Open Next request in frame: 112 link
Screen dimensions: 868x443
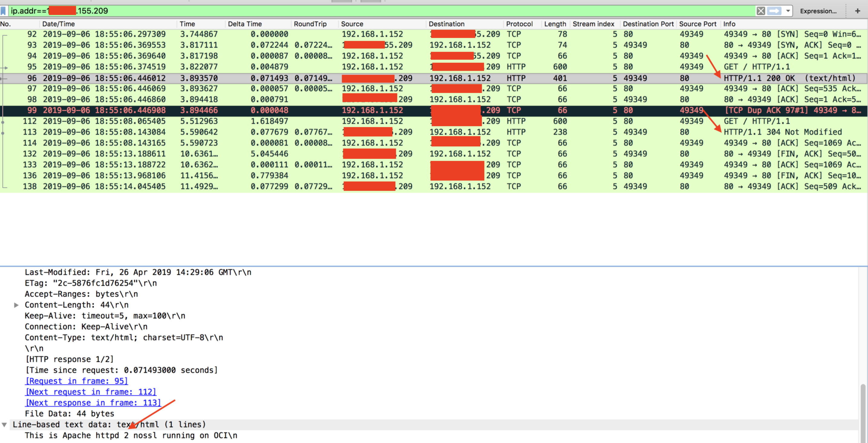click(x=91, y=392)
